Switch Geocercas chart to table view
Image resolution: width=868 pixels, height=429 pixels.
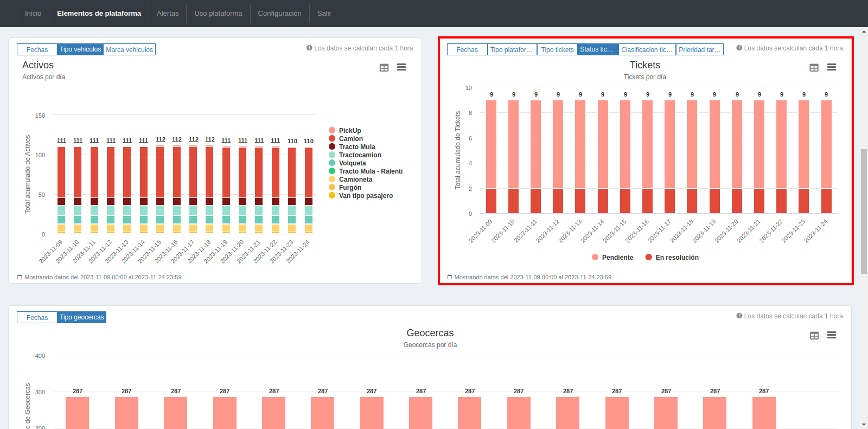click(x=814, y=336)
